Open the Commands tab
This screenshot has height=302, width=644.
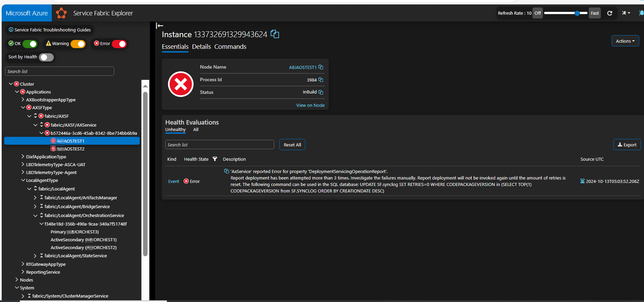[x=230, y=47]
